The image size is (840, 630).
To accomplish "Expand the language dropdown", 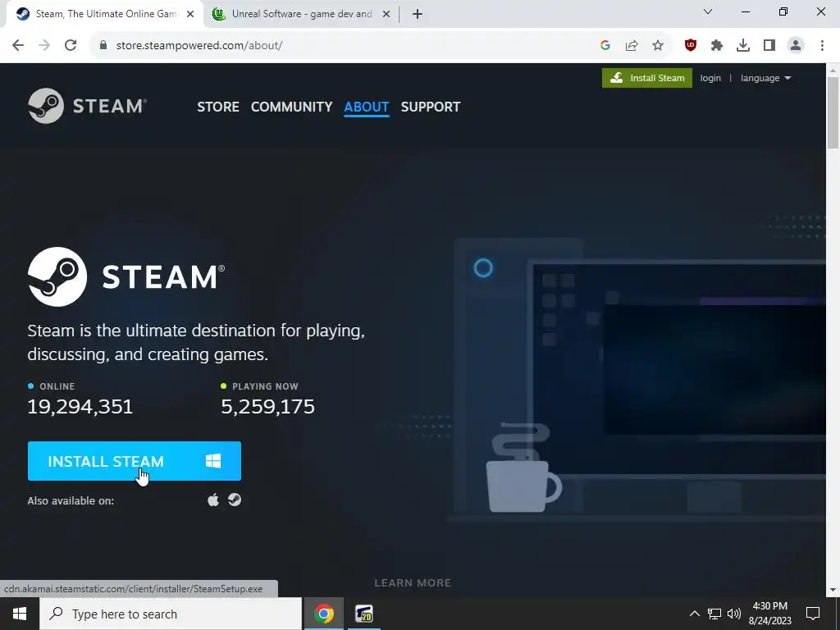I will (x=765, y=78).
